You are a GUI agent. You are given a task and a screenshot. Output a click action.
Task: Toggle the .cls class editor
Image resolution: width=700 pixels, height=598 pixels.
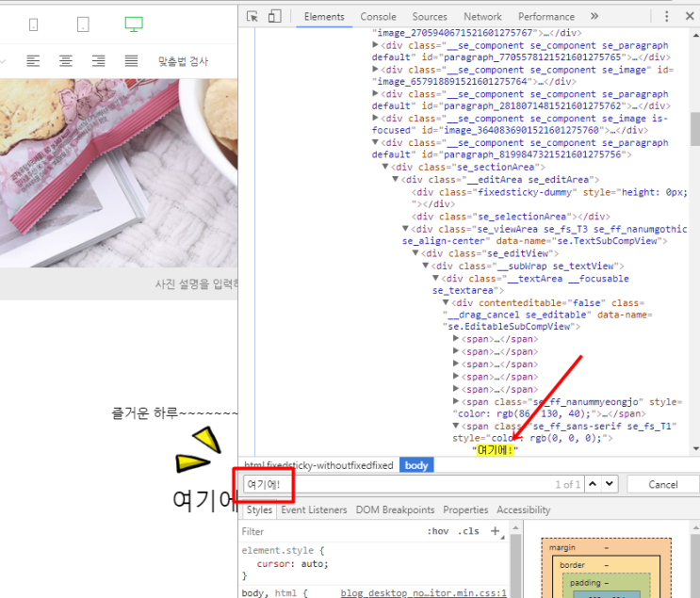pos(468,531)
